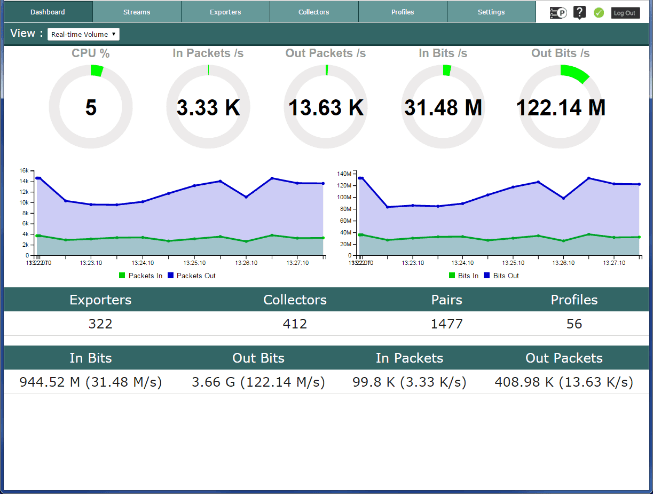
Task: Expand the Real-time Volume view dropdown
Action: [84, 34]
